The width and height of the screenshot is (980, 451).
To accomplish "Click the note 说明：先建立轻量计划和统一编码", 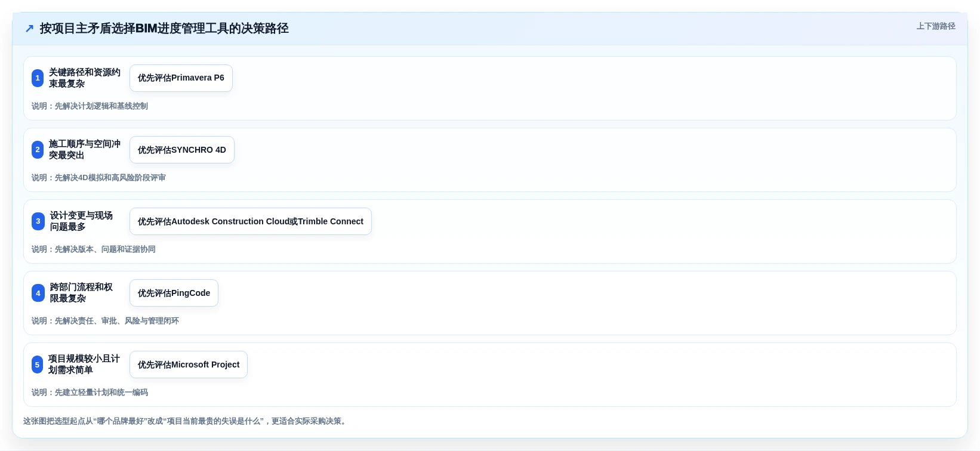I will [90, 393].
